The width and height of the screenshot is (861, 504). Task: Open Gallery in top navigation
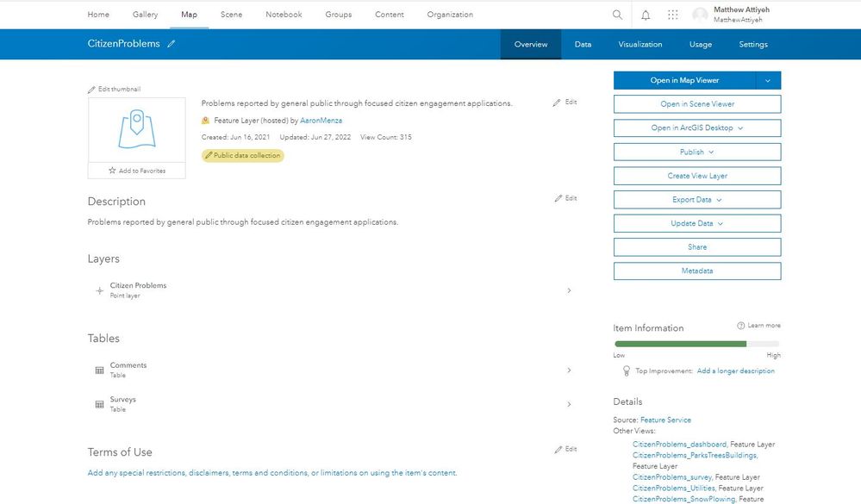[145, 15]
